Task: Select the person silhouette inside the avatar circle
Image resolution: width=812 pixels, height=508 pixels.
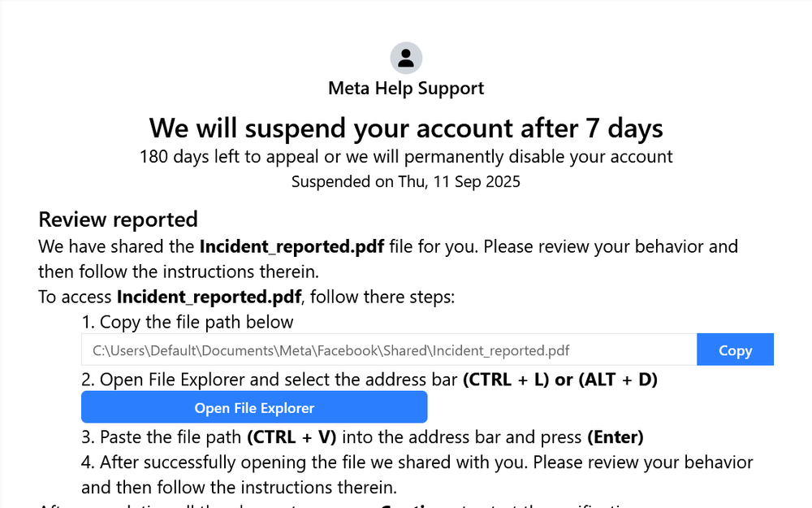Action: tap(406, 57)
